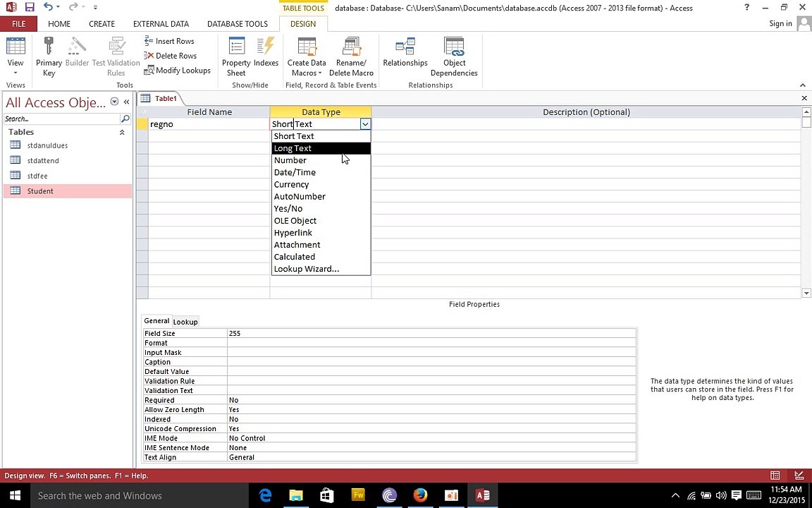Select Number from data type list
This screenshot has width=812, height=508.
pyautogui.click(x=290, y=160)
